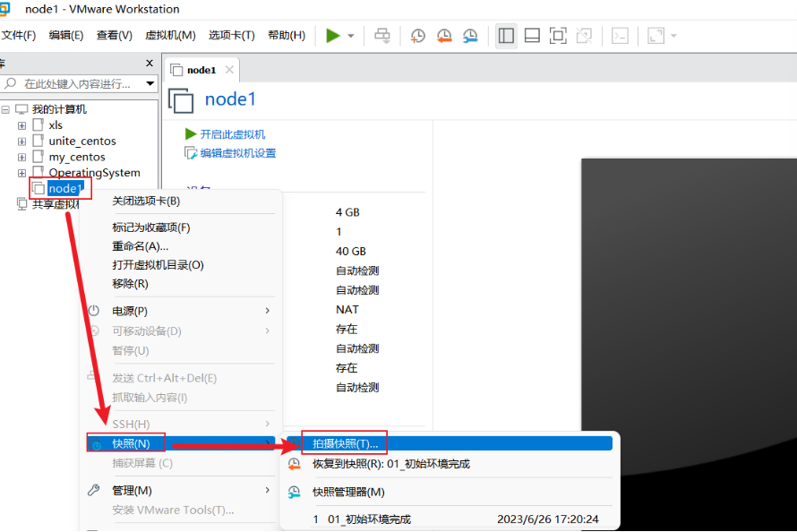Click the console view toolbar icon
Screen dimensions: 797x532
pos(620,36)
